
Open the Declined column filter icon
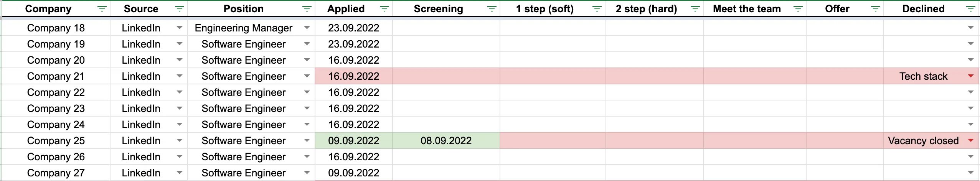tap(970, 9)
